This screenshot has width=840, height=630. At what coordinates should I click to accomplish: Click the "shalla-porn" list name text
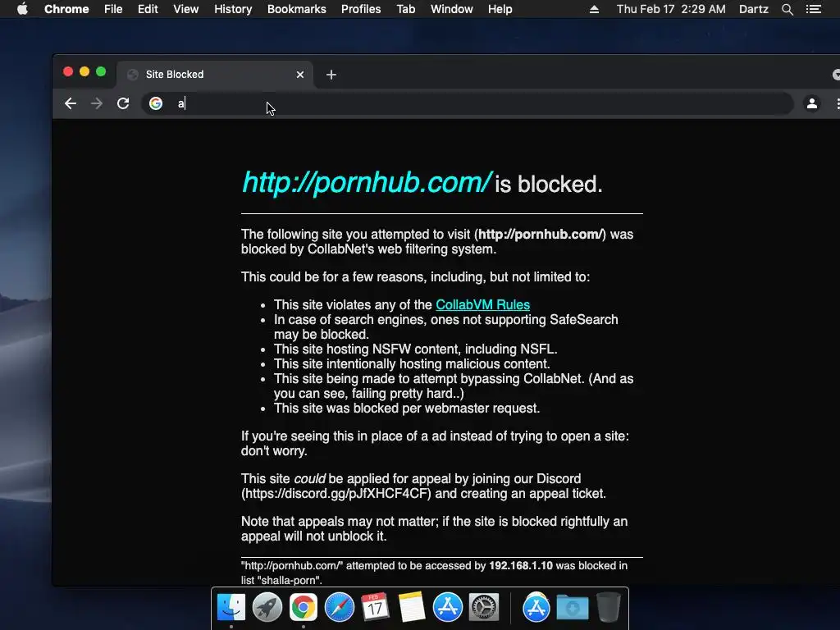click(287, 580)
